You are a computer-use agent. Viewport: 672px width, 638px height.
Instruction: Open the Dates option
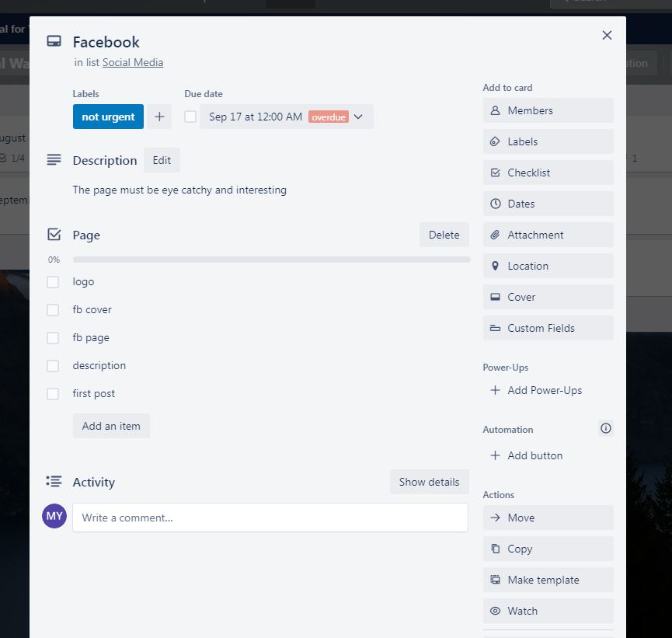(548, 204)
